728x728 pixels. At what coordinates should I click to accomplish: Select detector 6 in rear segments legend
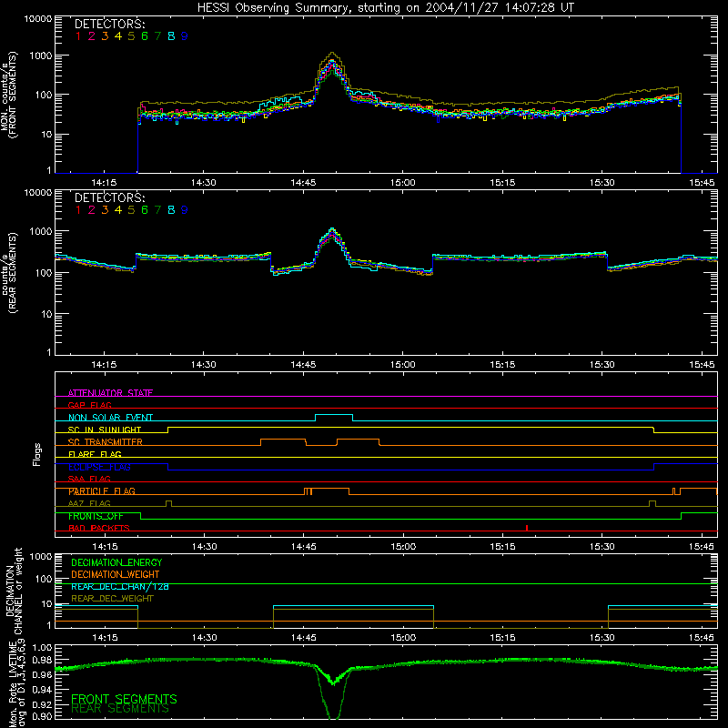tap(145, 210)
